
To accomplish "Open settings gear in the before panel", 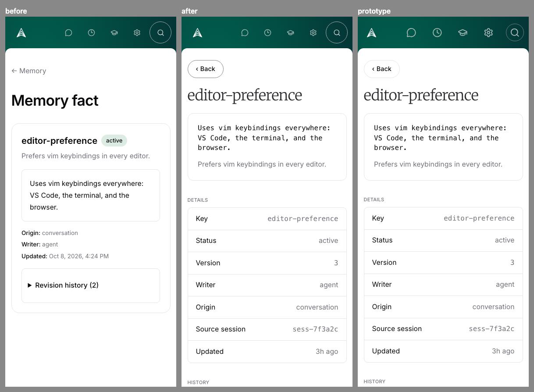I will tap(137, 32).
